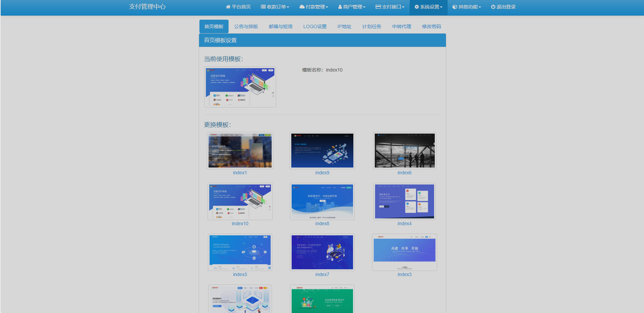
Task: Expand the 其他功能 dropdown menu
Action: [466, 6]
